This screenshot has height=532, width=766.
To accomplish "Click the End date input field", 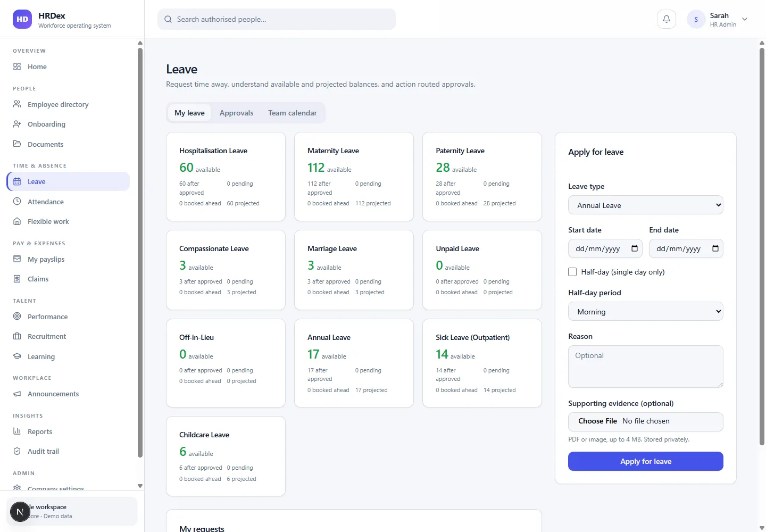I will pyautogui.click(x=686, y=248).
